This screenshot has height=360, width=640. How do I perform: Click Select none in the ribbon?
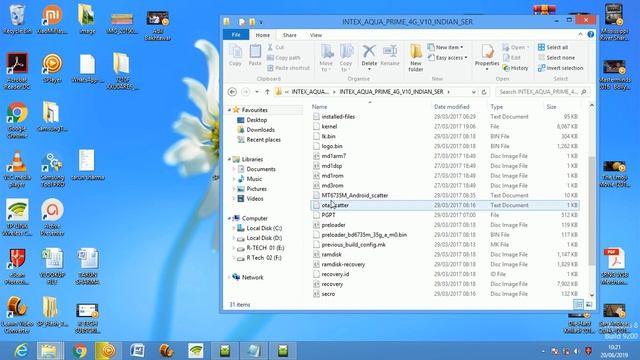(x=556, y=58)
